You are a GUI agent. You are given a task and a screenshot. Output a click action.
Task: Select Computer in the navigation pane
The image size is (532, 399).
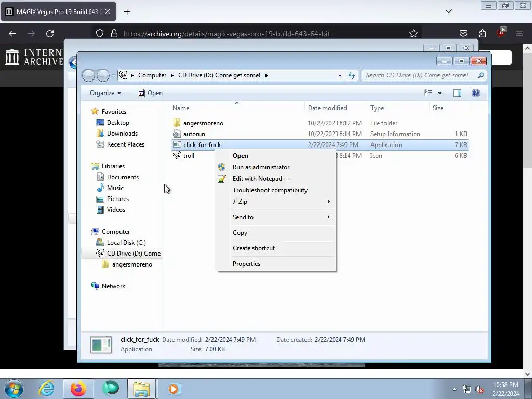point(116,232)
